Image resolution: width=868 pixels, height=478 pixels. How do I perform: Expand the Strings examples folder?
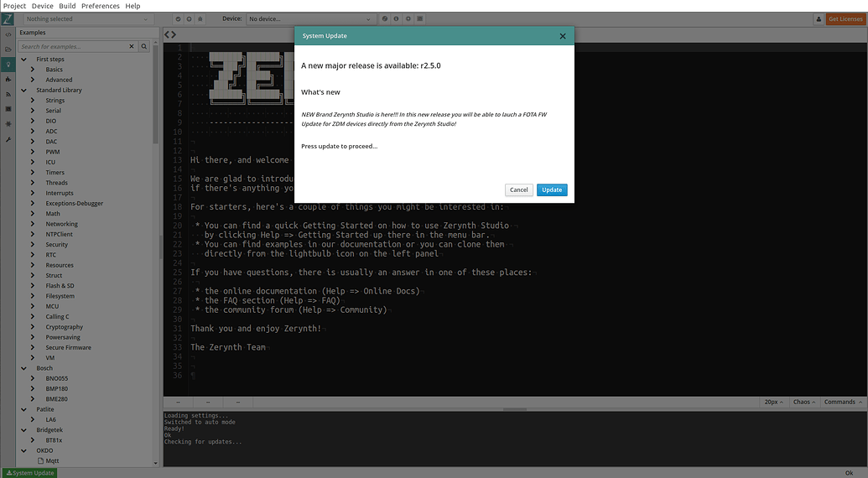tap(33, 101)
